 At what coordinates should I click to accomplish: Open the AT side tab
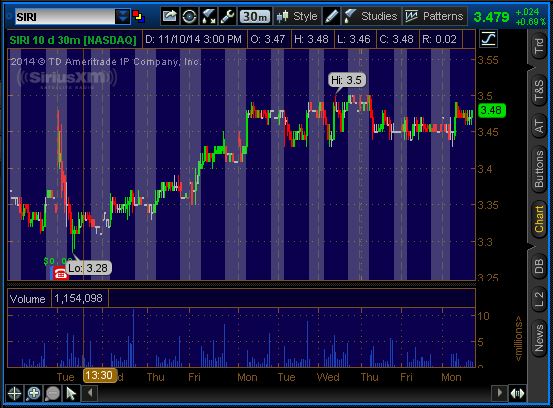(x=539, y=126)
